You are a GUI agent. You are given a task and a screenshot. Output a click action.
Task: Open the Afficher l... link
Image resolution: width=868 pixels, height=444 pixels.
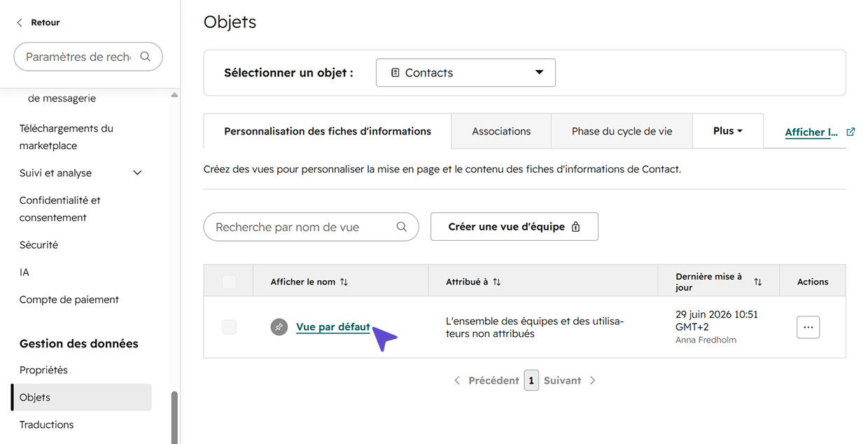[x=811, y=132]
